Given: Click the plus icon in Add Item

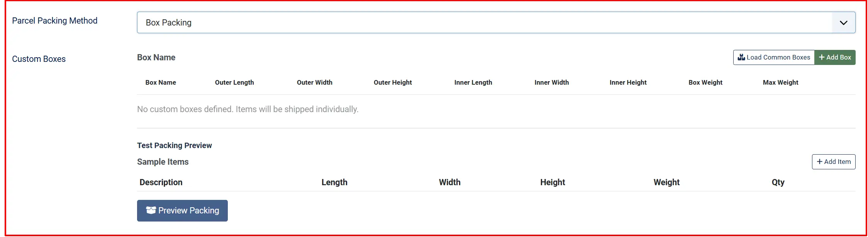Looking at the screenshot, I should coord(820,162).
